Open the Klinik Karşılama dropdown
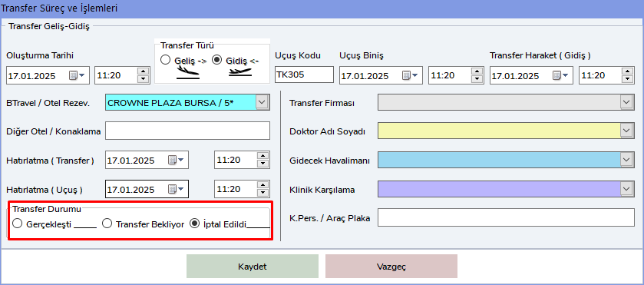This screenshot has width=644, height=285. (626, 189)
